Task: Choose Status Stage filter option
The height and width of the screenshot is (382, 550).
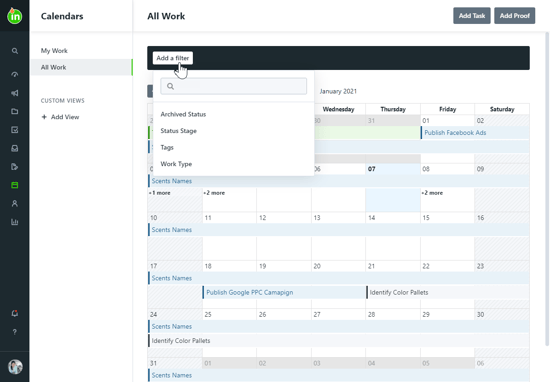Action: (x=179, y=131)
